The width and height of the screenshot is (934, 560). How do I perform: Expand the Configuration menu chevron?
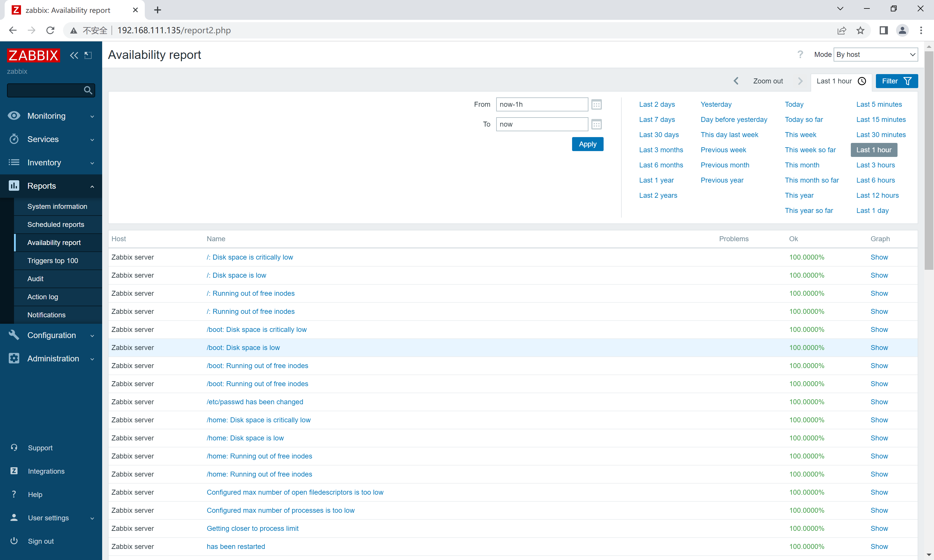point(92,335)
